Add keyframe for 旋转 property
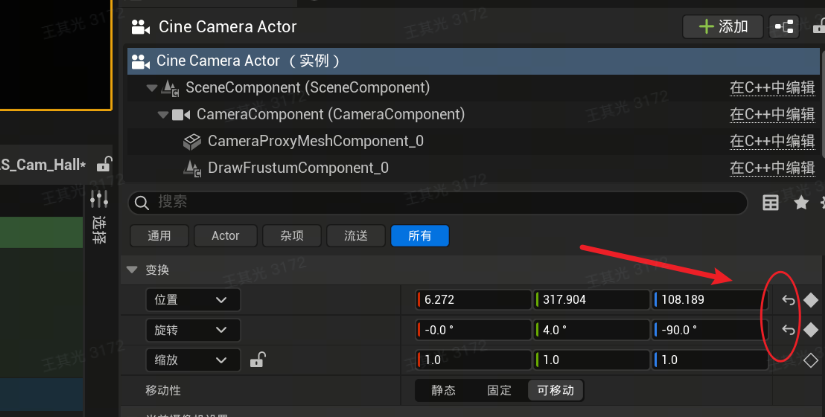The image size is (825, 417). point(811,330)
